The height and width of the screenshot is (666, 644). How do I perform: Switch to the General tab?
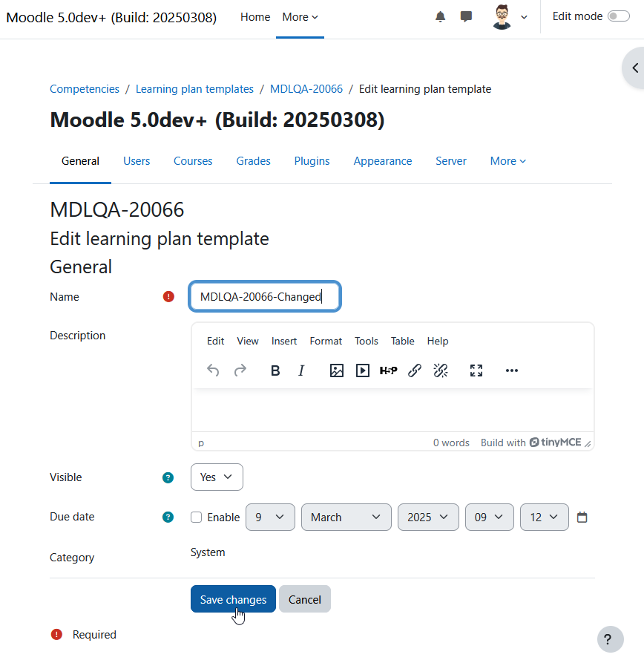(80, 161)
